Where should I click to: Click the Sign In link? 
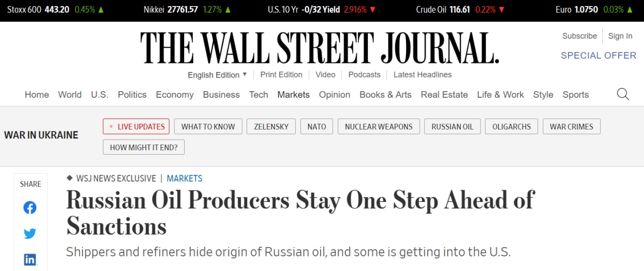620,36
